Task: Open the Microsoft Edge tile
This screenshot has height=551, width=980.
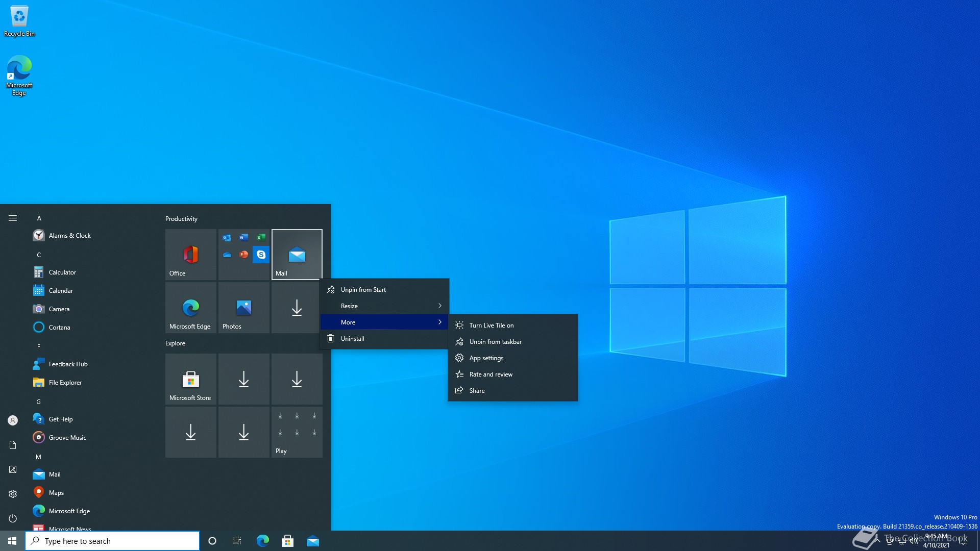Action: pyautogui.click(x=191, y=308)
